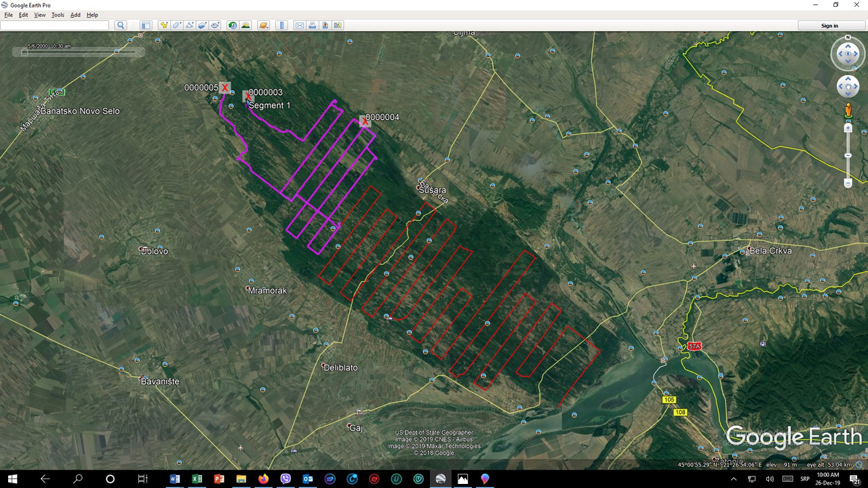
Task: Open Word from the taskbar
Action: [174, 479]
